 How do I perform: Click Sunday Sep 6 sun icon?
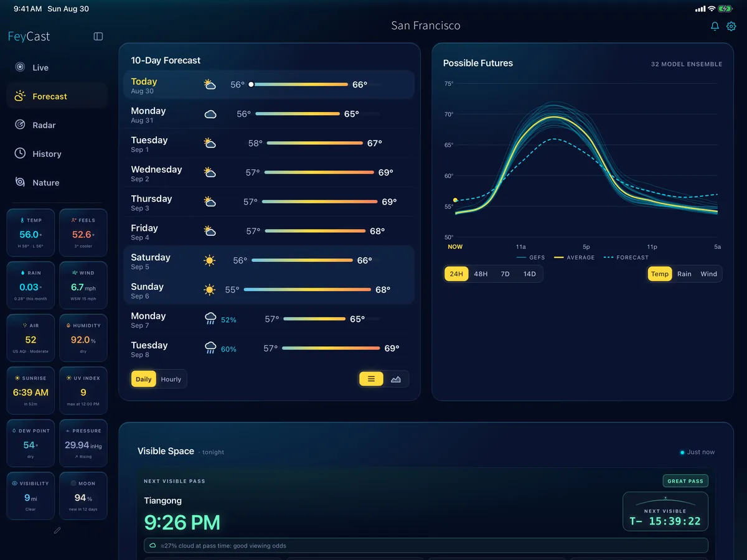point(210,289)
